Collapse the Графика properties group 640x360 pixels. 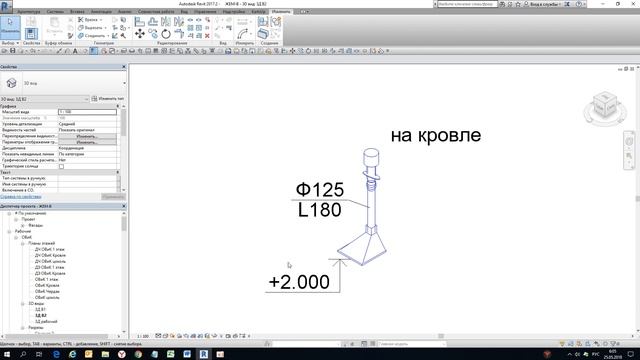118,106
